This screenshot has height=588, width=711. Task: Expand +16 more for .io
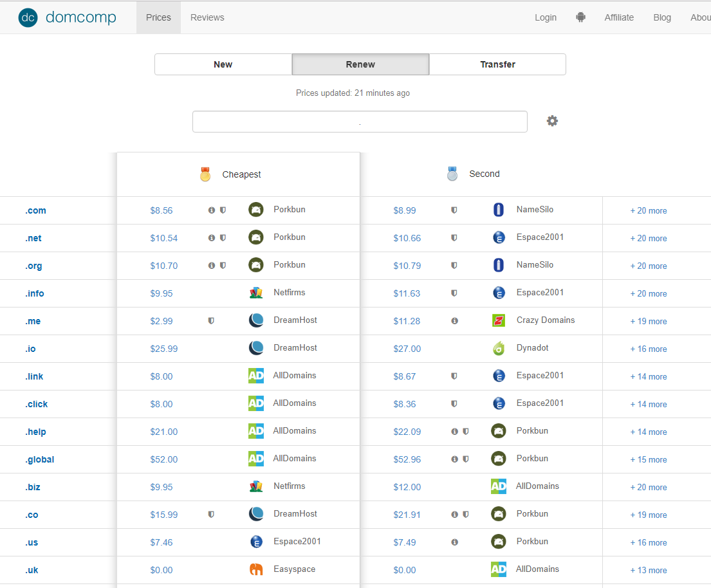(x=649, y=349)
